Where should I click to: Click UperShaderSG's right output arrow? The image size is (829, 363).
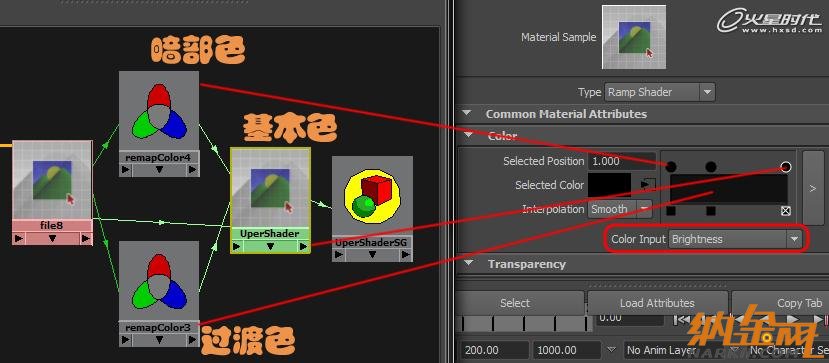tap(406, 255)
